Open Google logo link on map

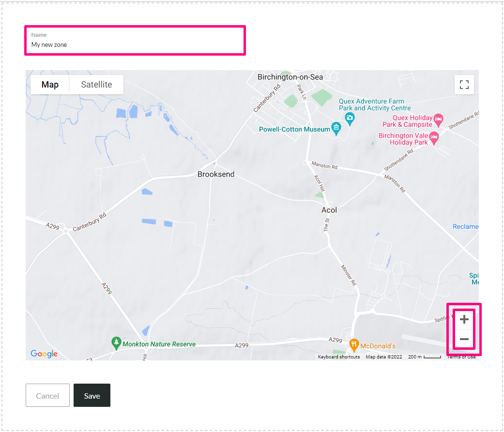[x=44, y=354]
